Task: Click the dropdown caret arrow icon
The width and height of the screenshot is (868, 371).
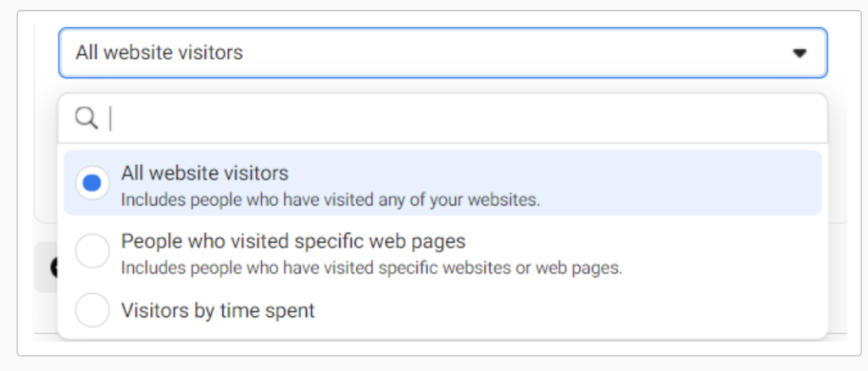Action: [x=798, y=53]
